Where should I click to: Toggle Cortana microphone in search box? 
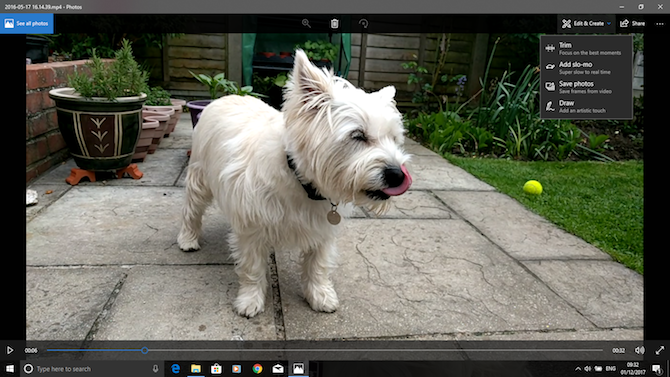point(156,368)
